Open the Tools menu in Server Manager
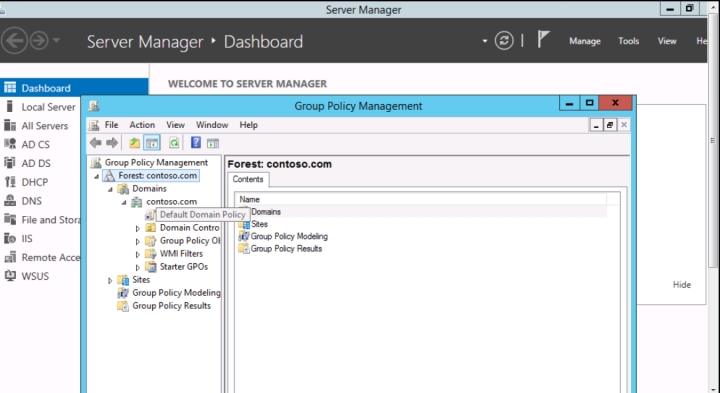The image size is (720, 393). pos(628,41)
